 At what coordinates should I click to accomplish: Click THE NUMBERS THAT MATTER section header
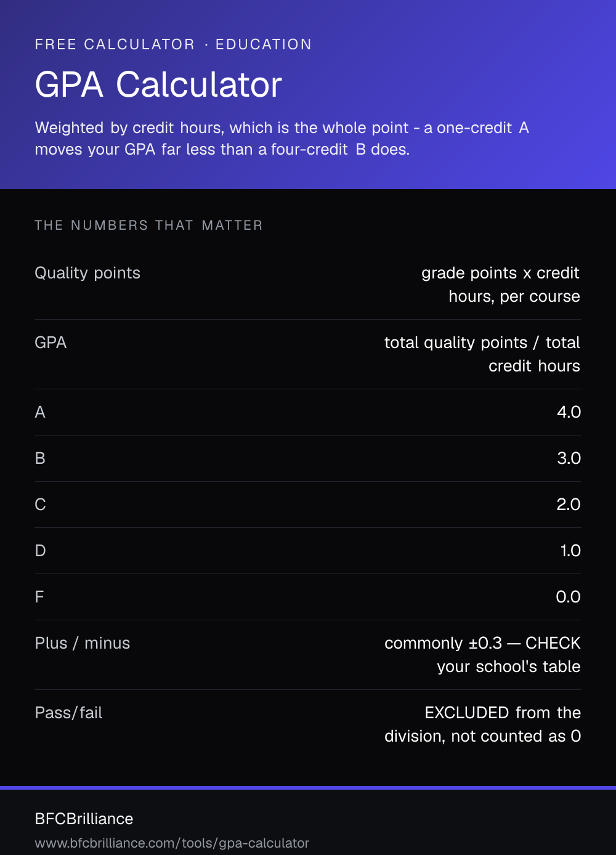(148, 225)
